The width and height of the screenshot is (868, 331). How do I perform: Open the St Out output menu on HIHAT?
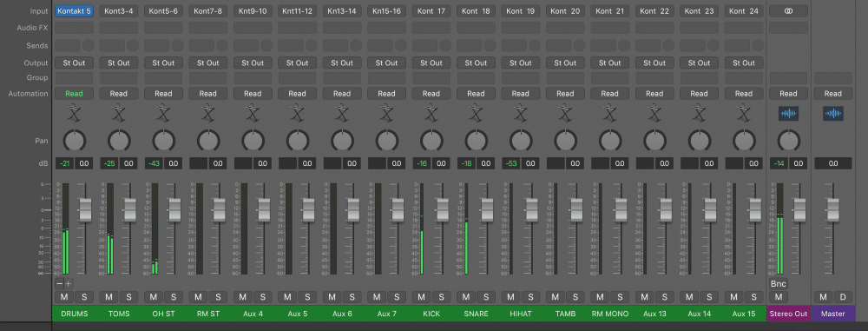[520, 63]
